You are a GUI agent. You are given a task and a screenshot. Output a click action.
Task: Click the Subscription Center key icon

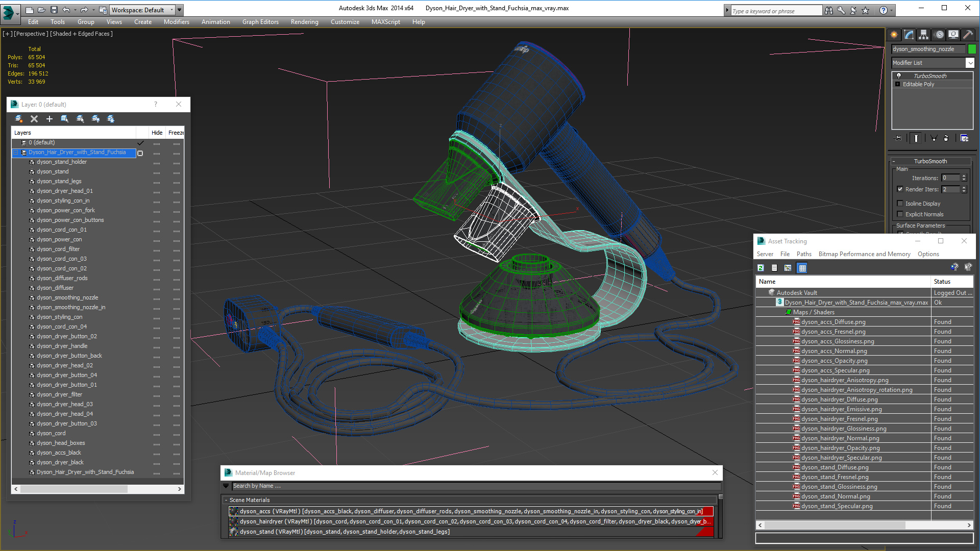[841, 10]
